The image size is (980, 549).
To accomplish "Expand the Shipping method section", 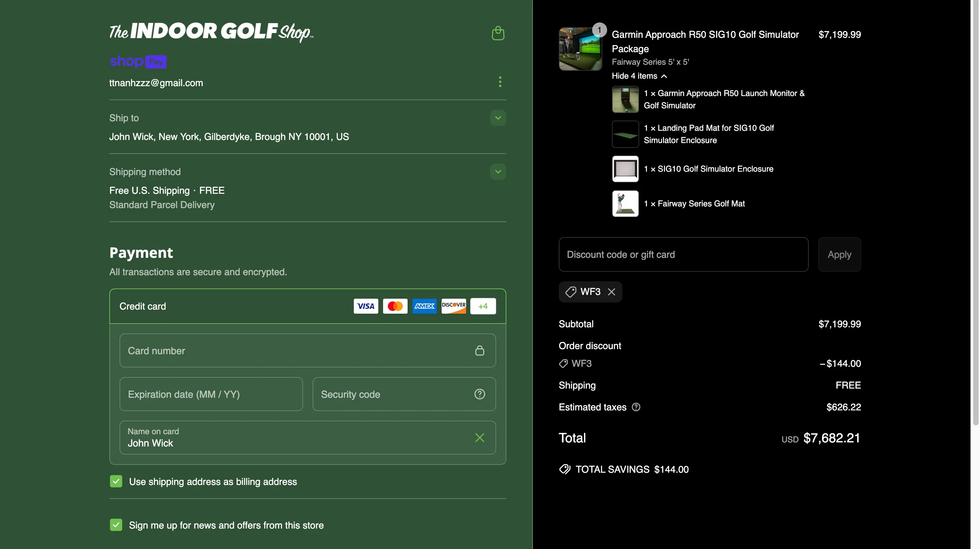I will (497, 172).
